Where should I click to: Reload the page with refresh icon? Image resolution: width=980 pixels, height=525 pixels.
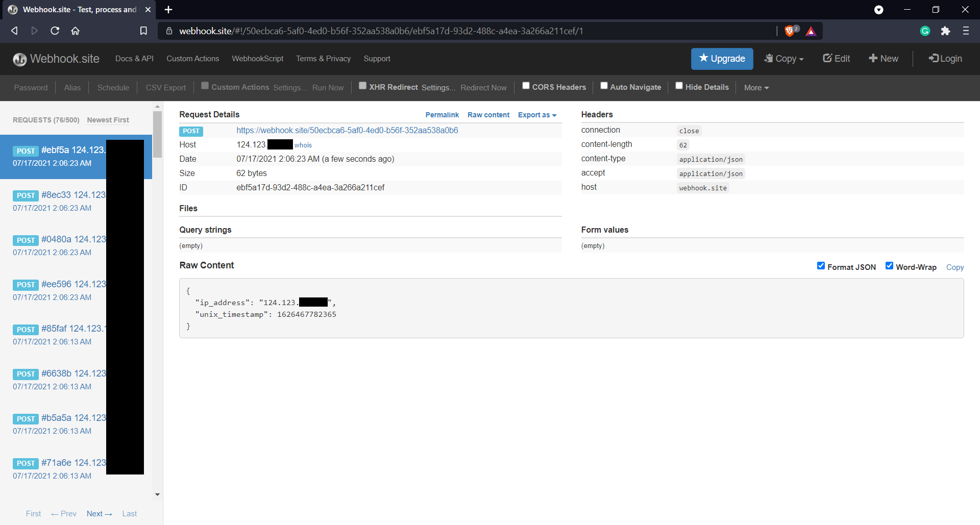[55, 31]
